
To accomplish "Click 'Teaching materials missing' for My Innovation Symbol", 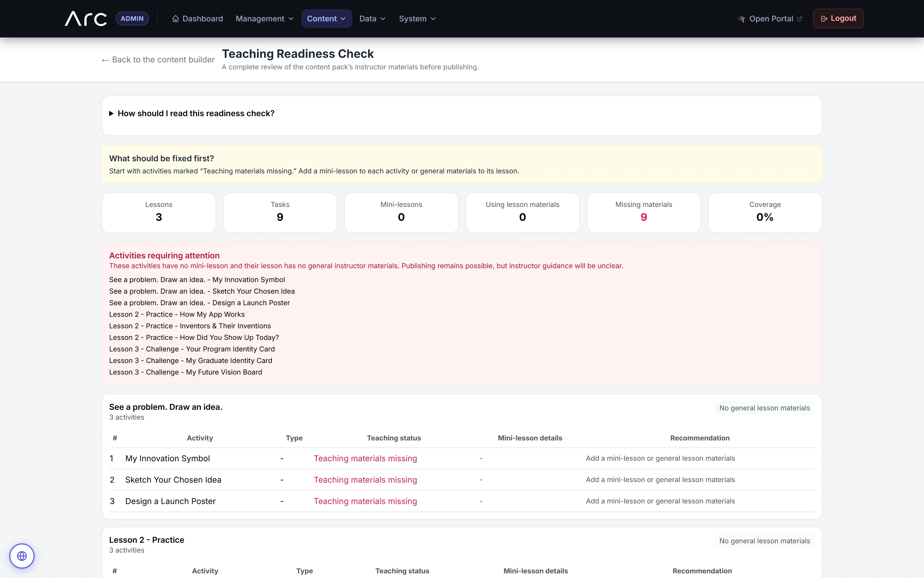I will (x=365, y=458).
